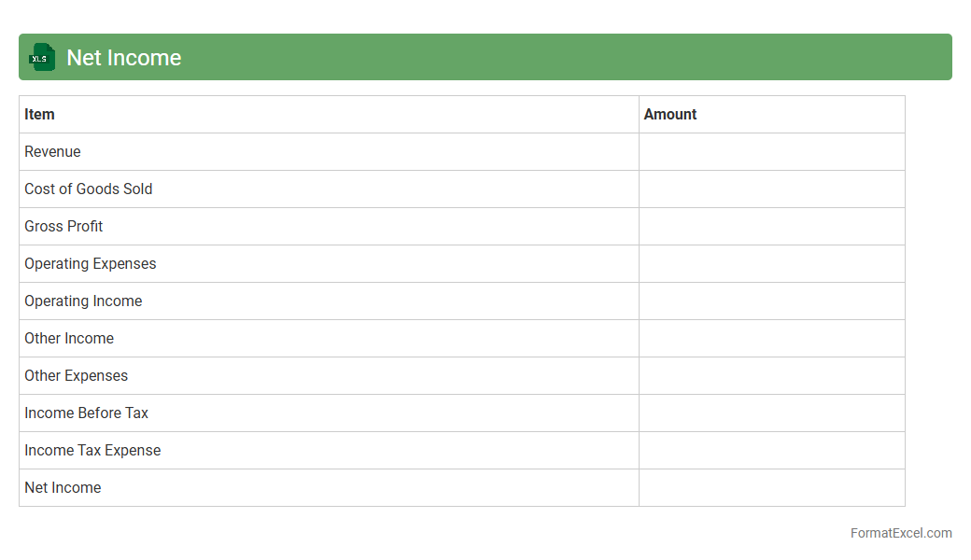Click the Operating Expenses amount cell

[771, 263]
